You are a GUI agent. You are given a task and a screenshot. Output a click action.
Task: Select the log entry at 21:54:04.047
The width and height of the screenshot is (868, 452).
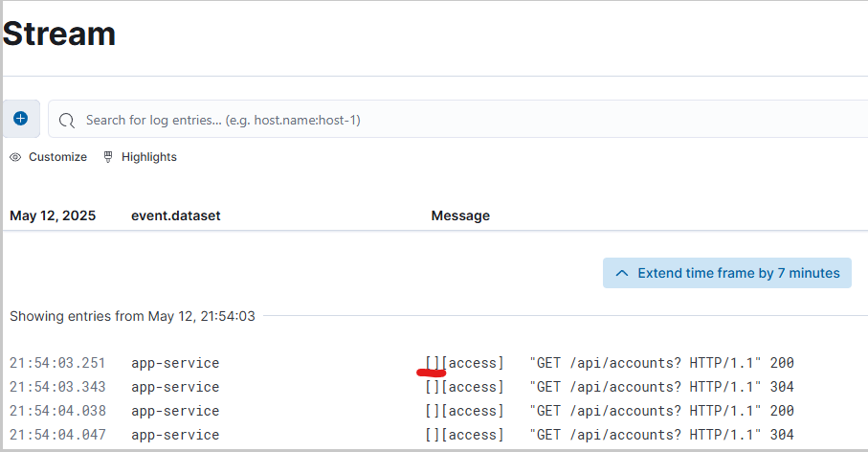pyautogui.click(x=56, y=435)
